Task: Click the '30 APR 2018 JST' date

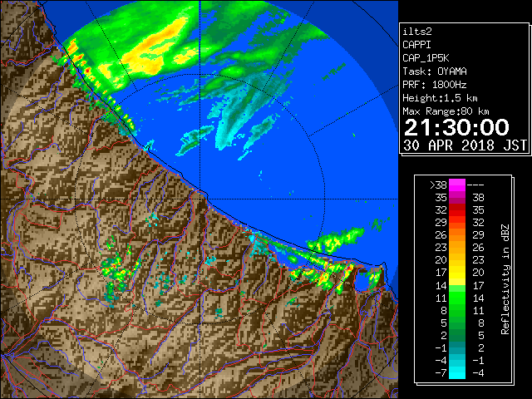Action: pos(465,145)
